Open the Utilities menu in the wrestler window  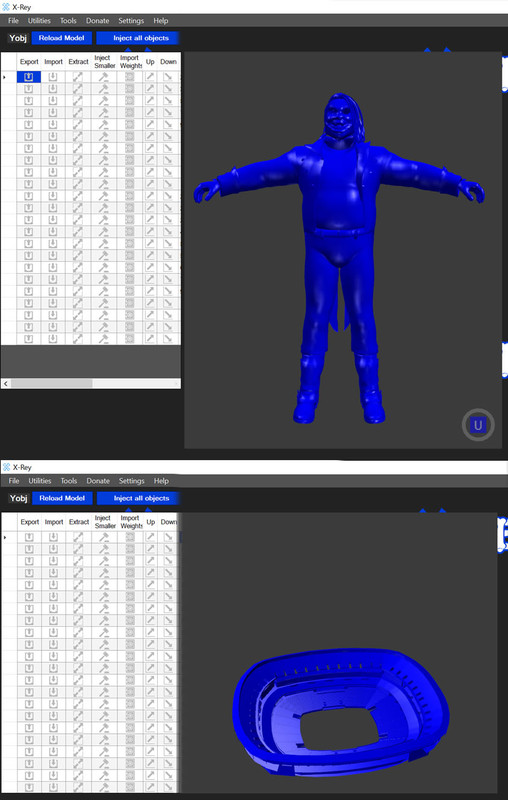click(x=39, y=21)
